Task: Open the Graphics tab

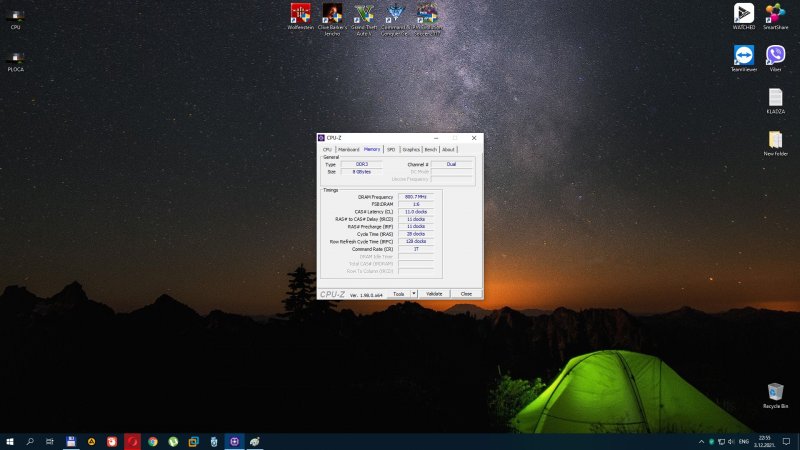Action: click(x=411, y=149)
